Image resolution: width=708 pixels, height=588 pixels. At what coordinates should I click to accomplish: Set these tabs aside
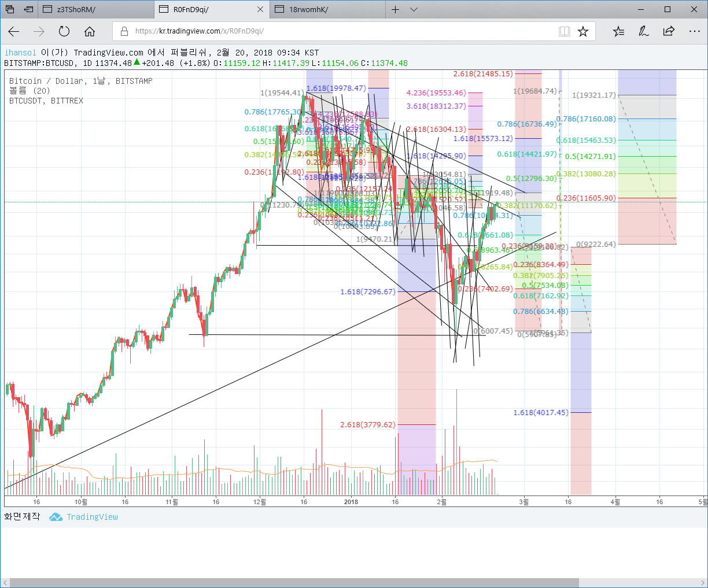28,9
